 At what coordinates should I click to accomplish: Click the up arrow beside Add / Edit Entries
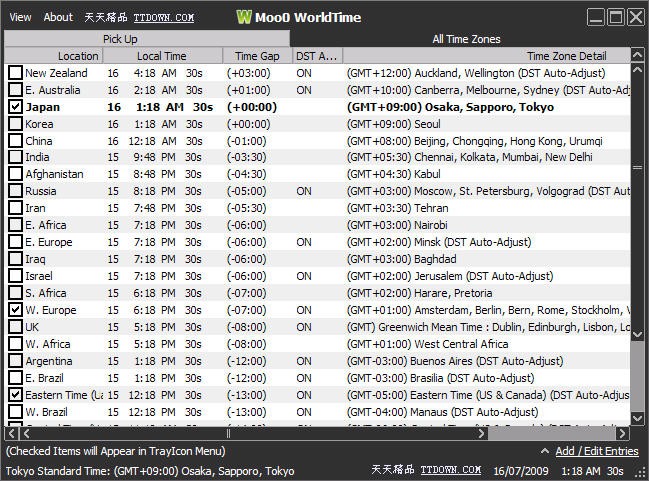[x=545, y=451]
